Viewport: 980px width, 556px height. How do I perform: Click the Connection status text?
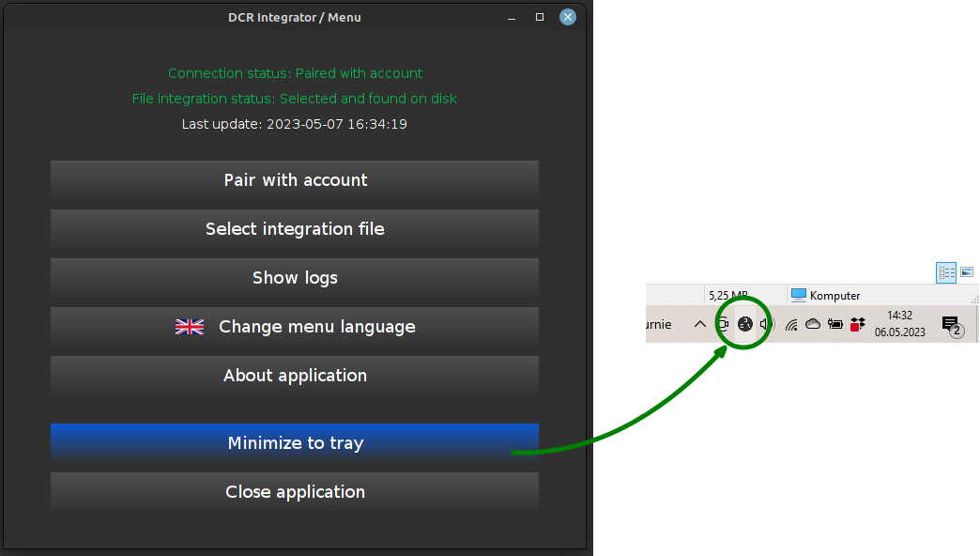pyautogui.click(x=295, y=73)
